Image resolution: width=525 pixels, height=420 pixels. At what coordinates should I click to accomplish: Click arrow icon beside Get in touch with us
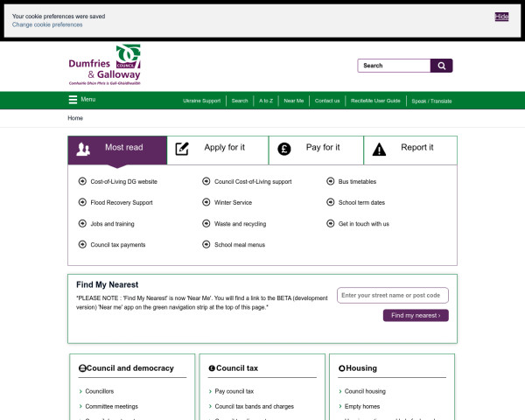coord(331,223)
